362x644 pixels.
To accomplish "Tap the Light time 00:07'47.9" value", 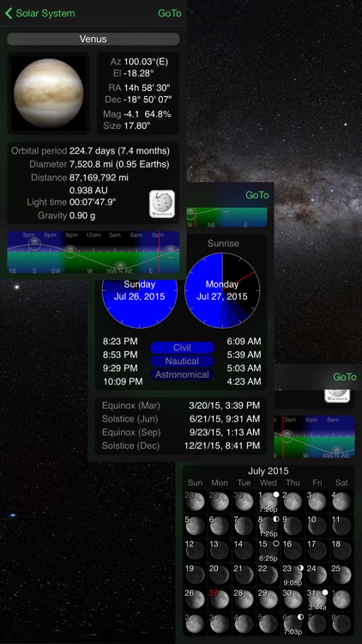I will 93,202.
